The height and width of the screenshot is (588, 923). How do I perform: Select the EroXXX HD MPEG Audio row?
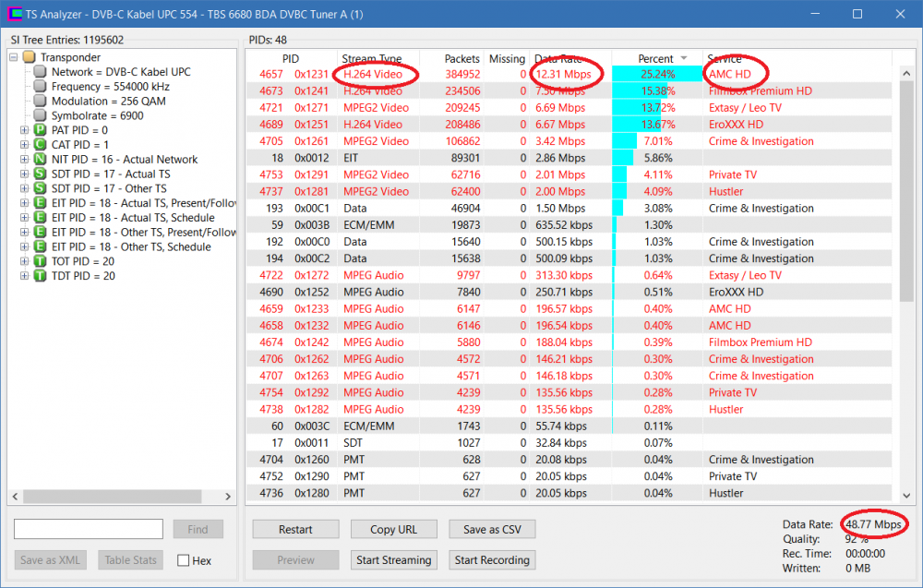pyautogui.click(x=569, y=292)
